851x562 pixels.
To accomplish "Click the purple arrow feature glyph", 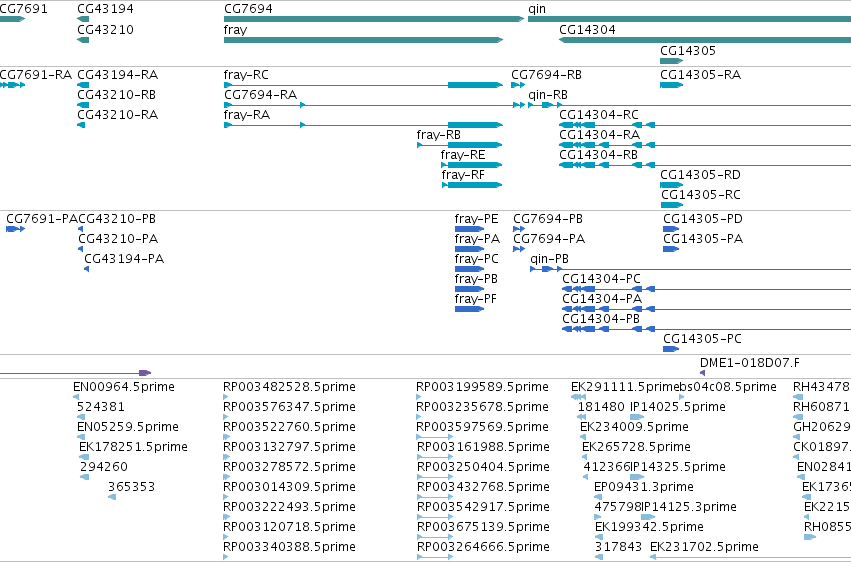I will tap(75, 373).
